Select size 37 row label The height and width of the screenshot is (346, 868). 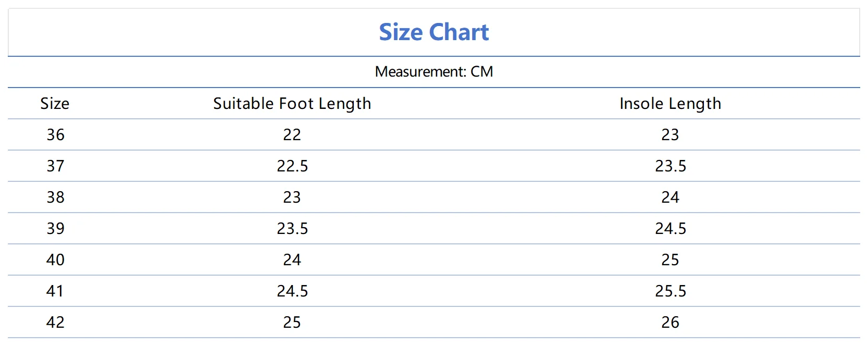(55, 166)
